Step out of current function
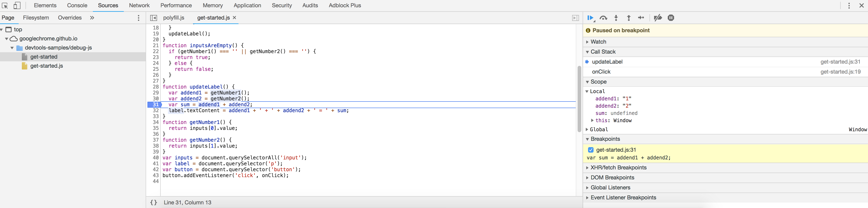This screenshot has height=208, width=868. point(628,18)
